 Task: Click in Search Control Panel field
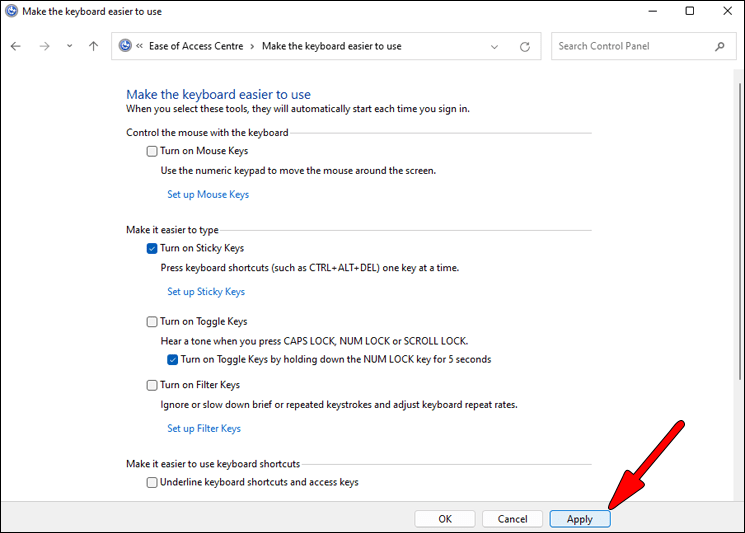click(630, 46)
